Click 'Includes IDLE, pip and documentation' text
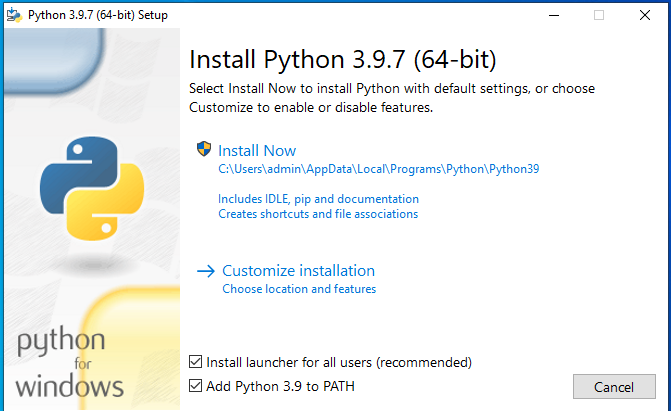Image resolution: width=671 pixels, height=411 pixels. click(318, 199)
